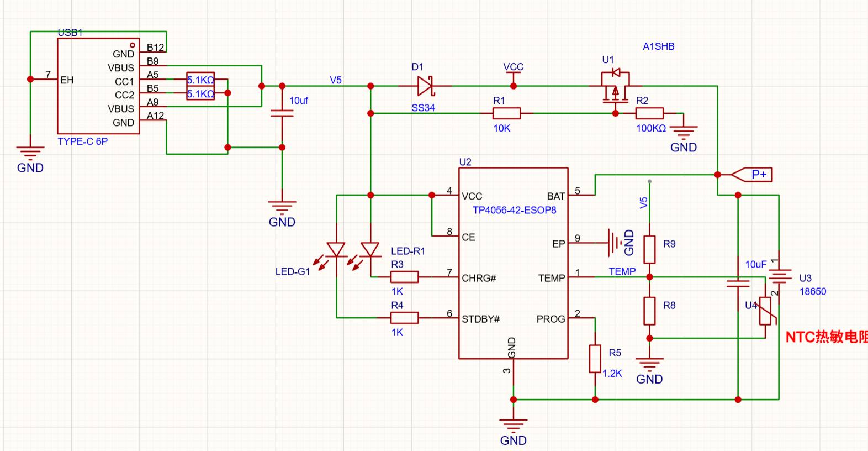
Task: Click the LED-G1 green LED symbol
Action: tap(331, 255)
